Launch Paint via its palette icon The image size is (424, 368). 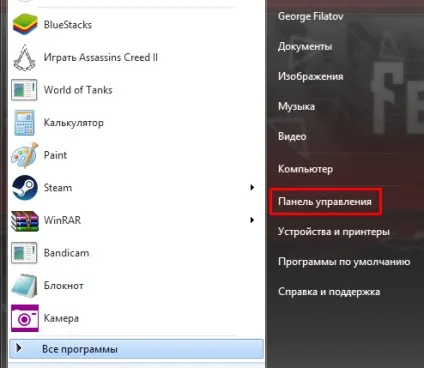[x=25, y=155]
